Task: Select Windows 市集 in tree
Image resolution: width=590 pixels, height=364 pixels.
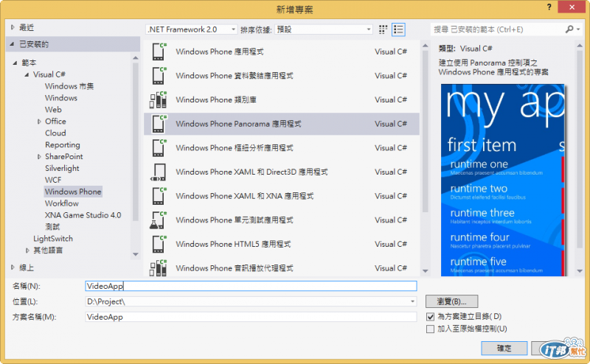Action: pyautogui.click(x=69, y=86)
